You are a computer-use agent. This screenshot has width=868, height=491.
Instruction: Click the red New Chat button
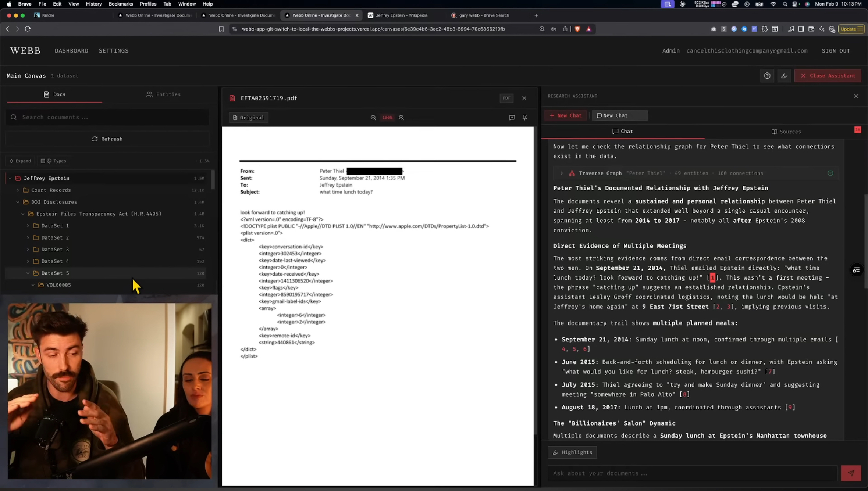pyautogui.click(x=565, y=115)
